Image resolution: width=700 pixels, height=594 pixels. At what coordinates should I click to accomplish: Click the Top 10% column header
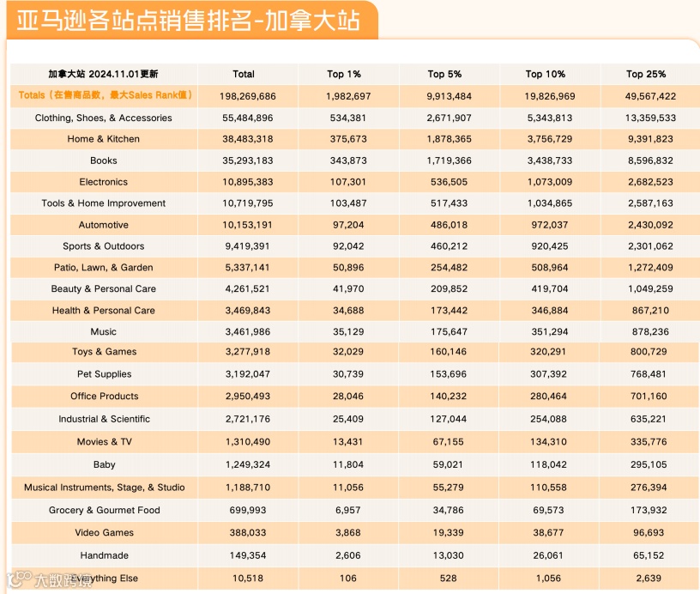[545, 74]
